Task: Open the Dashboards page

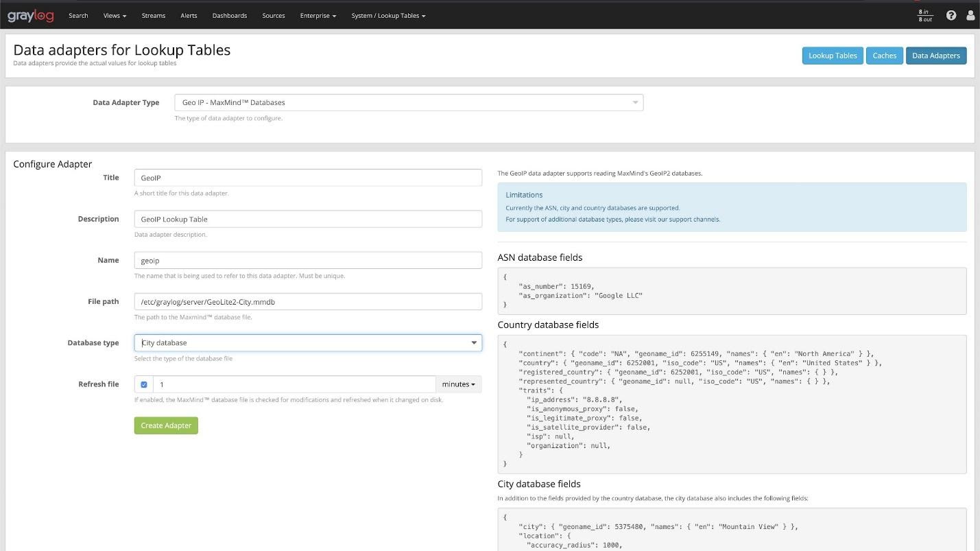Action: [x=229, y=16]
